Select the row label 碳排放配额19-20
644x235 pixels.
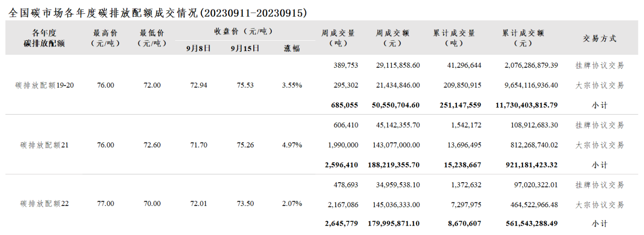click(45, 85)
